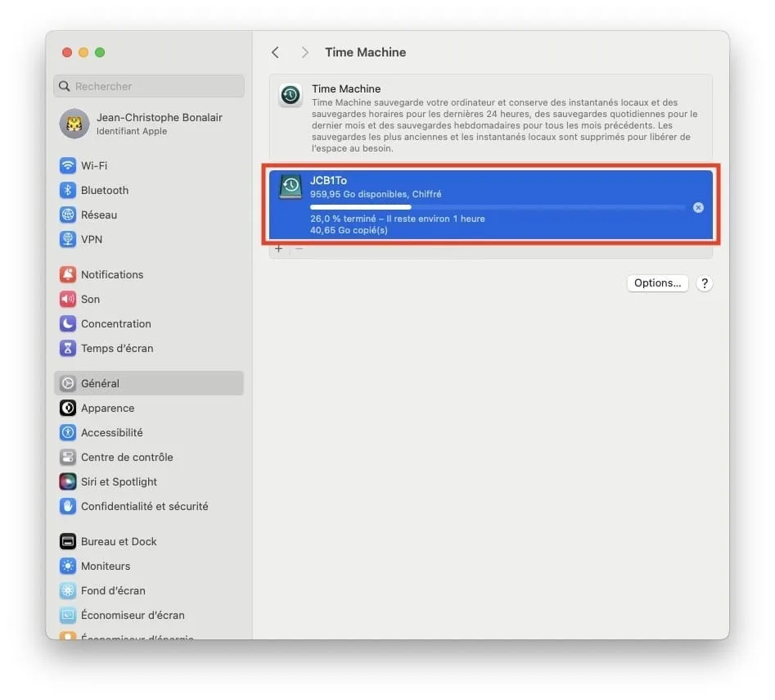Open help with the question mark button
Viewport: 775px width, 700px height.
tap(705, 283)
